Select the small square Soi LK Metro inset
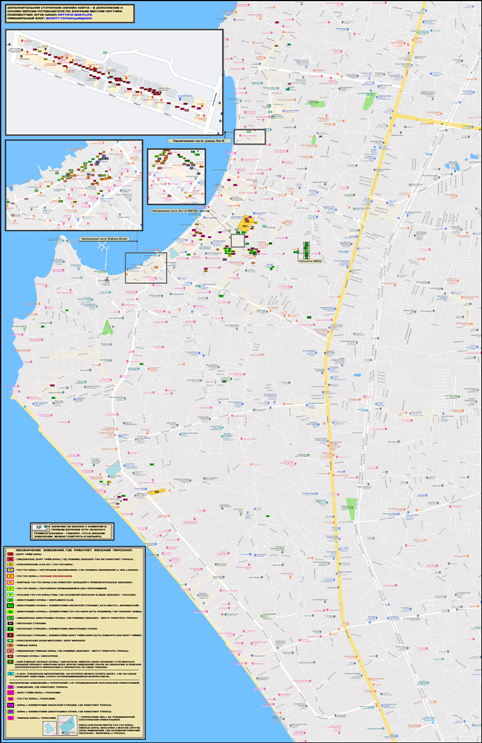 [x=176, y=177]
